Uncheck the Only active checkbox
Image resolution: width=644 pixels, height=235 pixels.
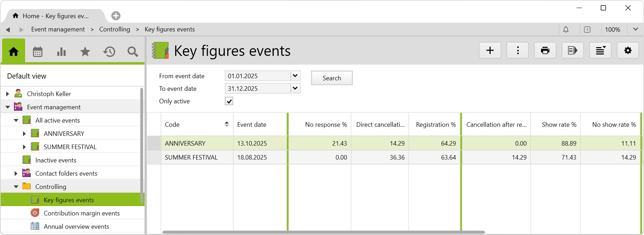(229, 101)
